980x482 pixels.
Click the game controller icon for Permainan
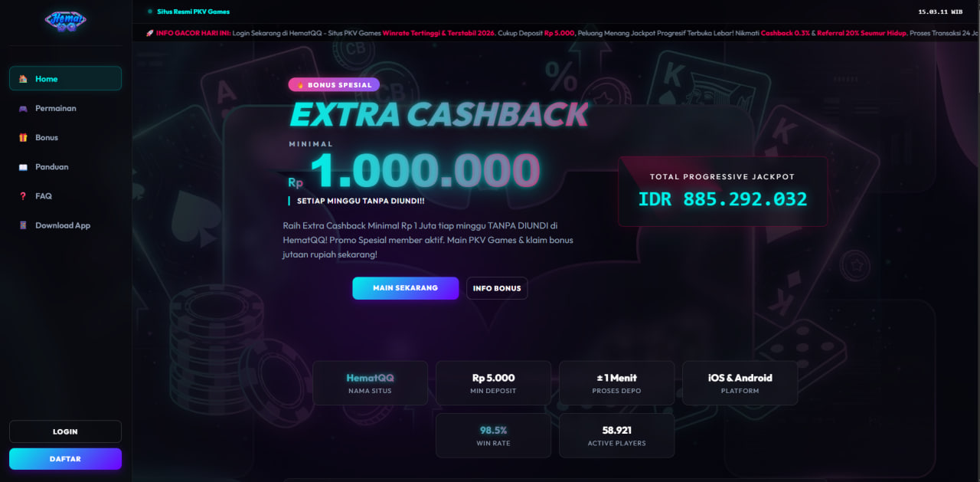(x=23, y=108)
